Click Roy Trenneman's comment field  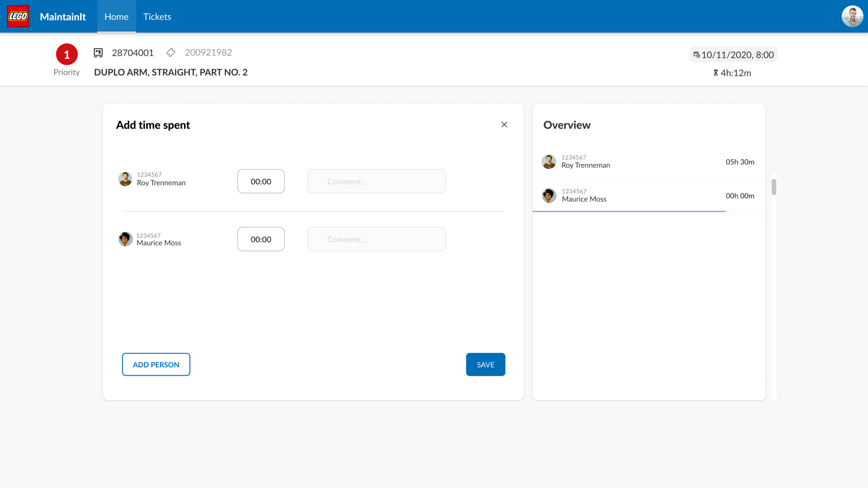(377, 181)
